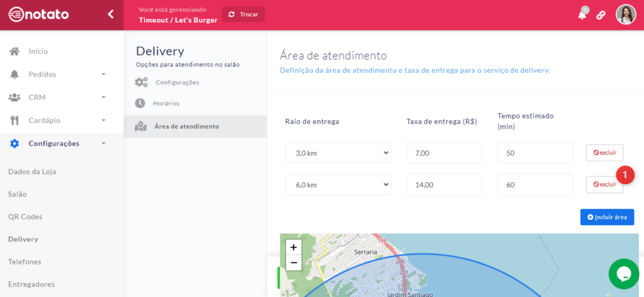Click the Trocar store button
The width and height of the screenshot is (644, 297).
[x=243, y=14]
